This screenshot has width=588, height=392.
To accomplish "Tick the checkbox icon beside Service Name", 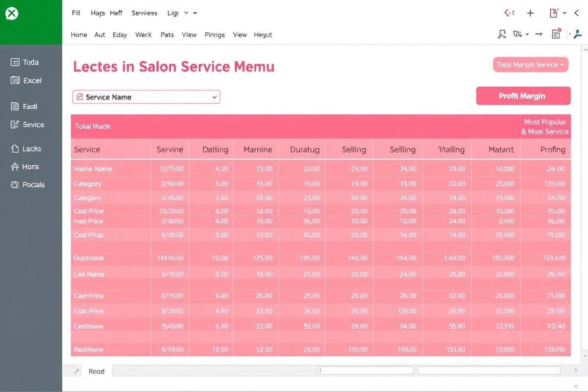I will click(80, 97).
